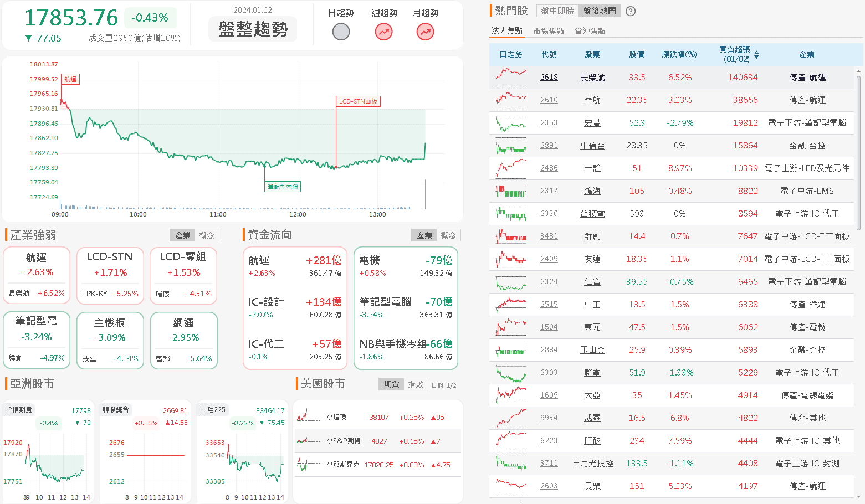This screenshot has width=865, height=504.
Task: Open the 法人焦點 tab
Action: point(507,30)
